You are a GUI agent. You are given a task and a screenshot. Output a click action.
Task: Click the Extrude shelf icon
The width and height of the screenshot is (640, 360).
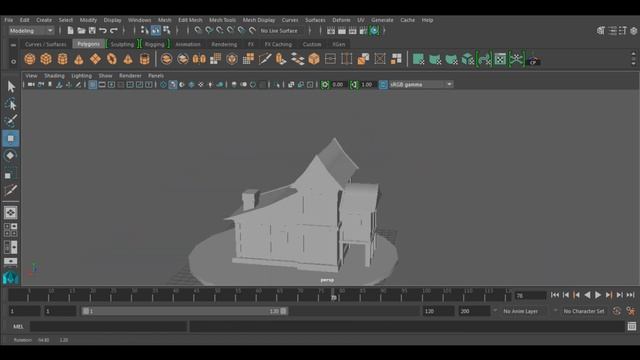pyautogui.click(x=281, y=59)
